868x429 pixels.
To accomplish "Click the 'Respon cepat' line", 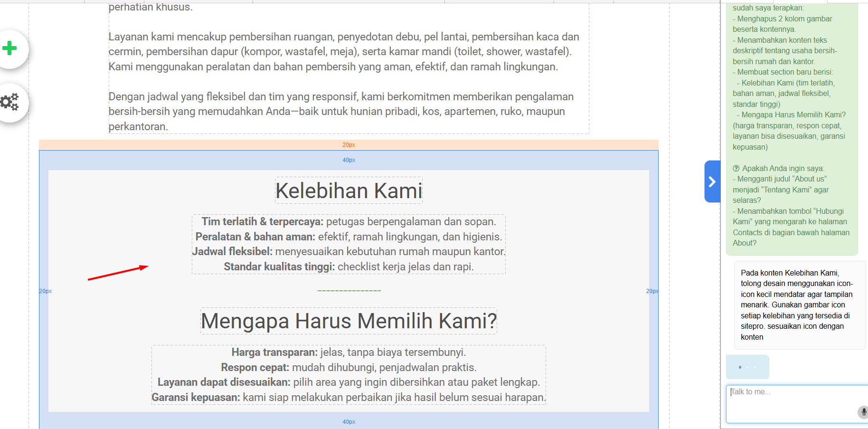I will 349,367.
